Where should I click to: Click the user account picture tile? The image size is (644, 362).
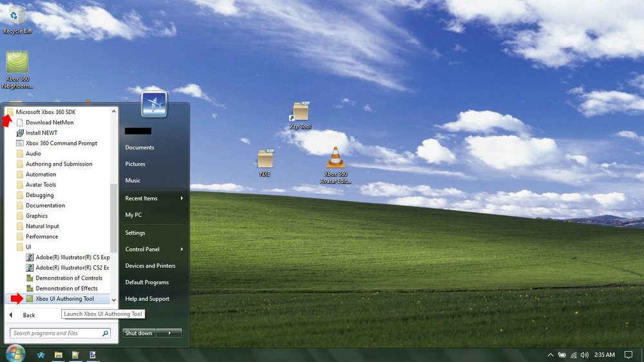pos(154,104)
